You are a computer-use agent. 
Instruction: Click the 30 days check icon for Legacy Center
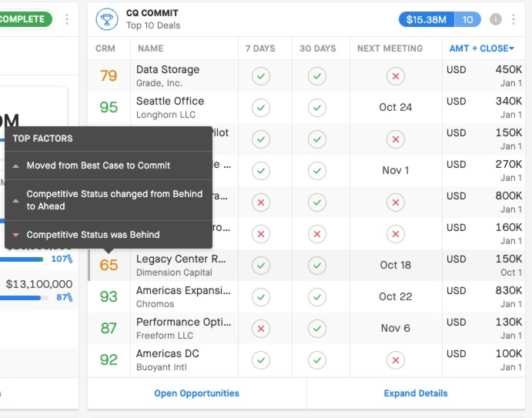coord(317,266)
